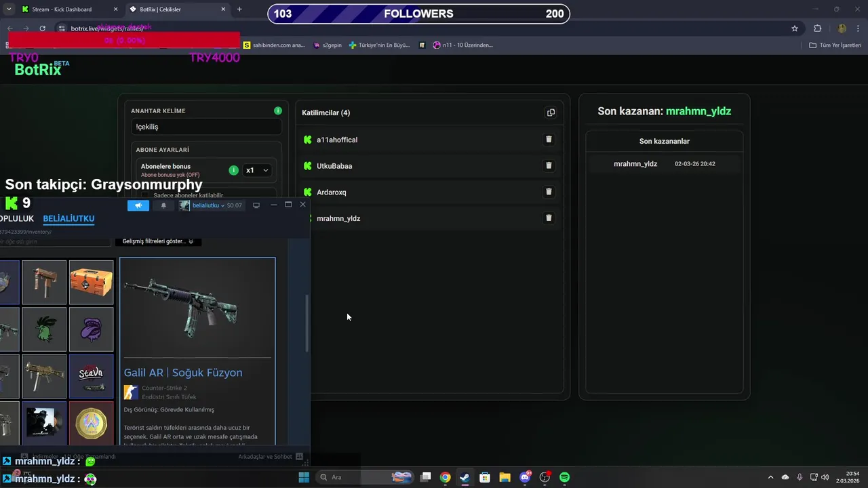Remove mrahmn_yldz from the participants
868x488 pixels.
[x=549, y=218]
